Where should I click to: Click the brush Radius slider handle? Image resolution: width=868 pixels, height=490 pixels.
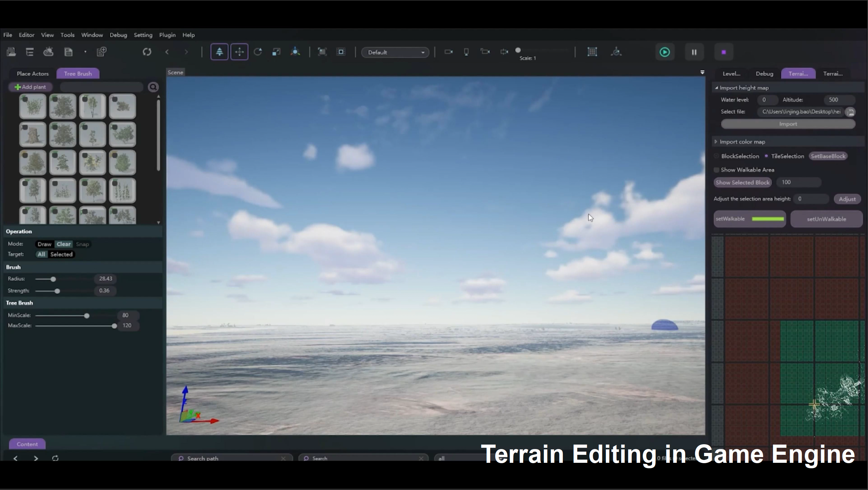(x=53, y=279)
